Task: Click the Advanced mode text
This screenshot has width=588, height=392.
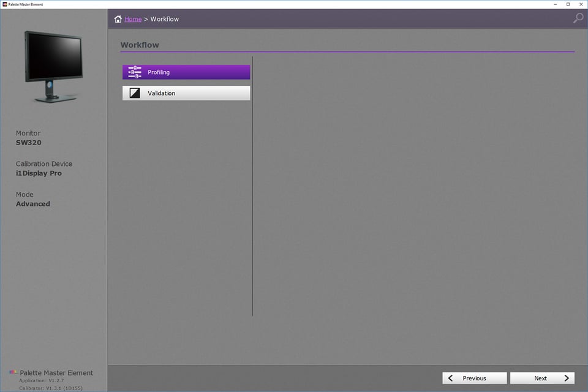Action: (33, 204)
